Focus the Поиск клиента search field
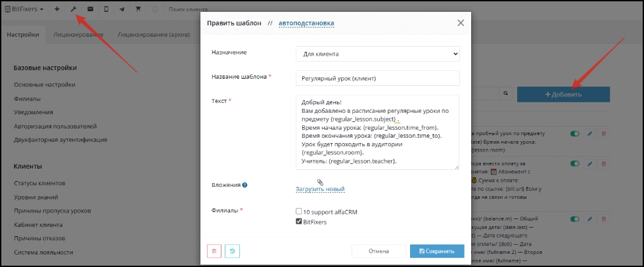This screenshot has height=267, width=644. click(188, 9)
